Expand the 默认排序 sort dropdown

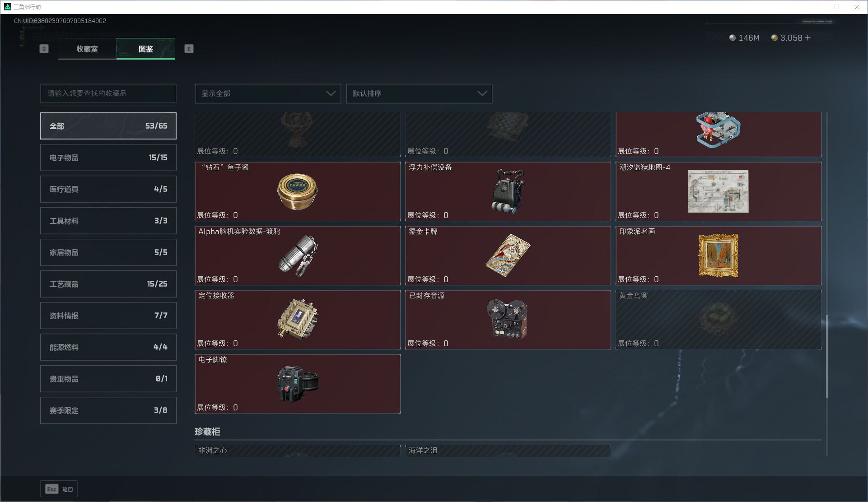click(419, 93)
